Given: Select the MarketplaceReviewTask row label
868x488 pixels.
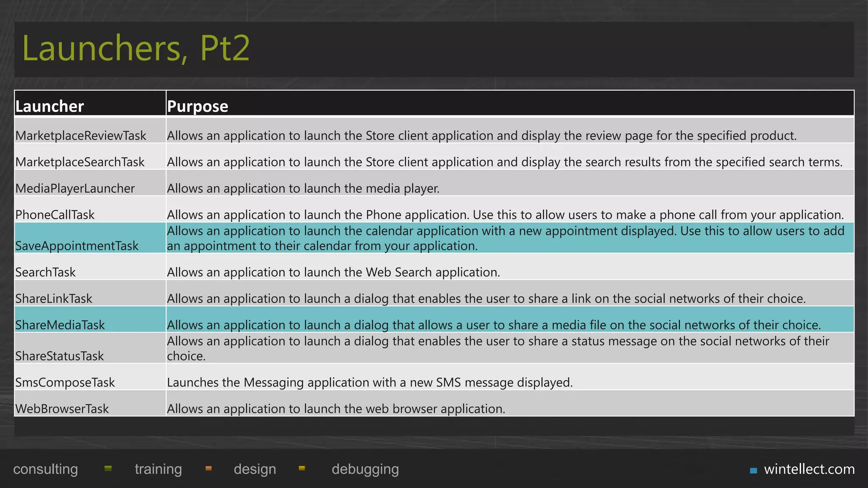Looking at the screenshot, I should click(x=81, y=136).
